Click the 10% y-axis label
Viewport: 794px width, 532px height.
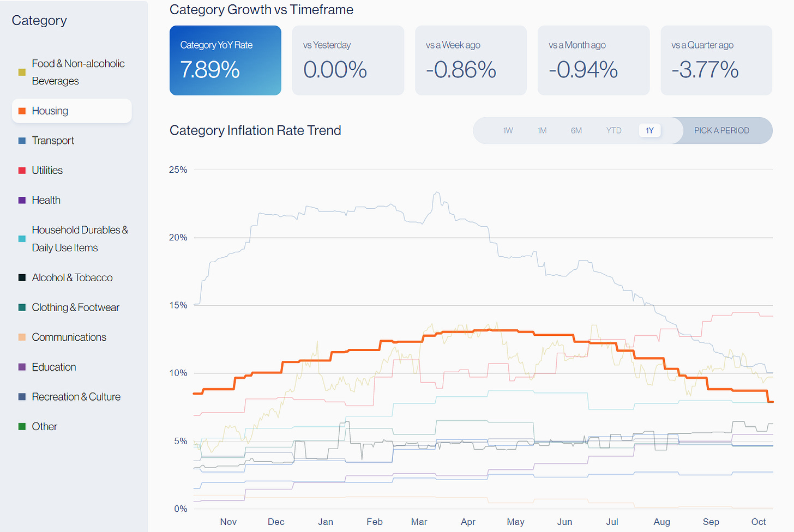tap(178, 373)
